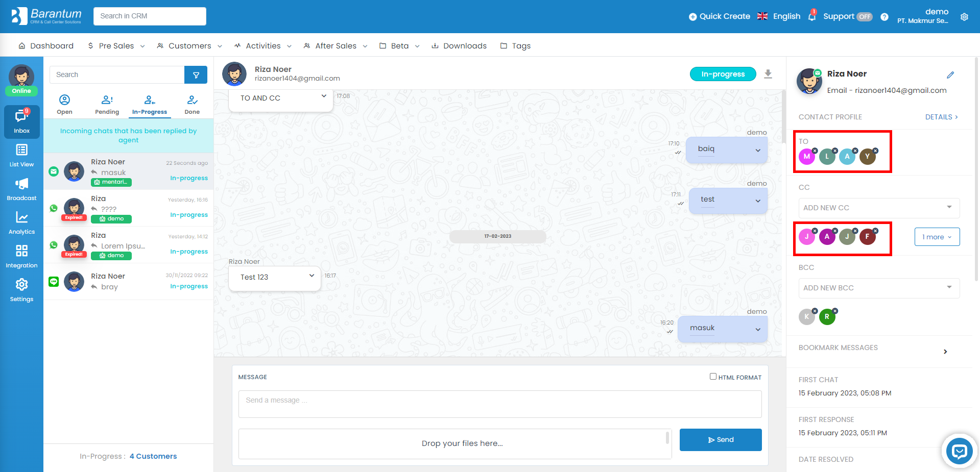This screenshot has height=472, width=980.
Task: Click the filter funnel button
Action: [196, 75]
